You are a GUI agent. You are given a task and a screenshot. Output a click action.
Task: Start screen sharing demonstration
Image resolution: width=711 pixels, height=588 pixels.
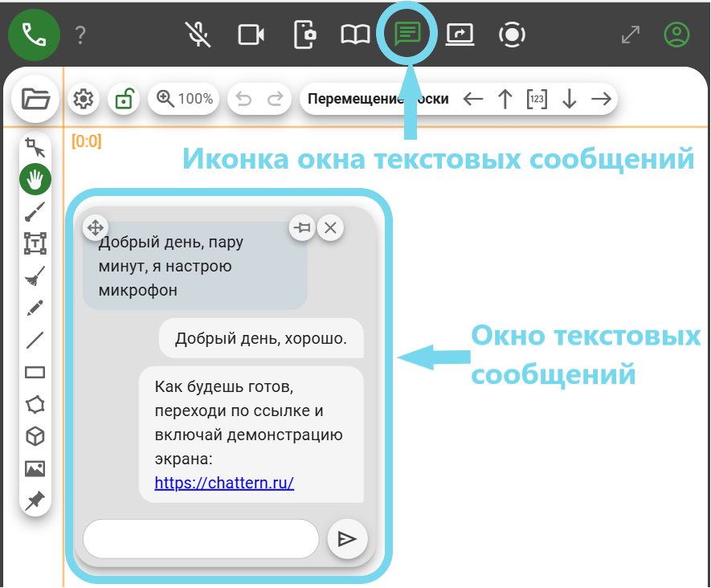(460, 35)
